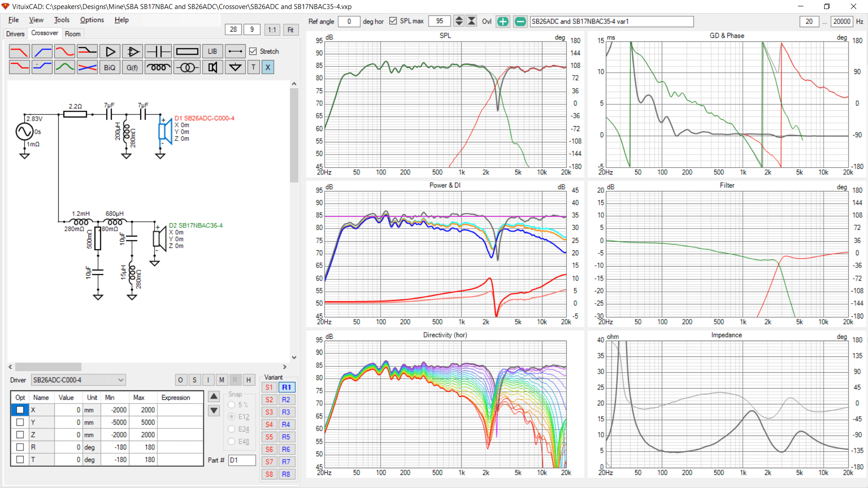Select the crossed red-blue lines filter block
This screenshot has height=488, width=868.
pos(87,67)
